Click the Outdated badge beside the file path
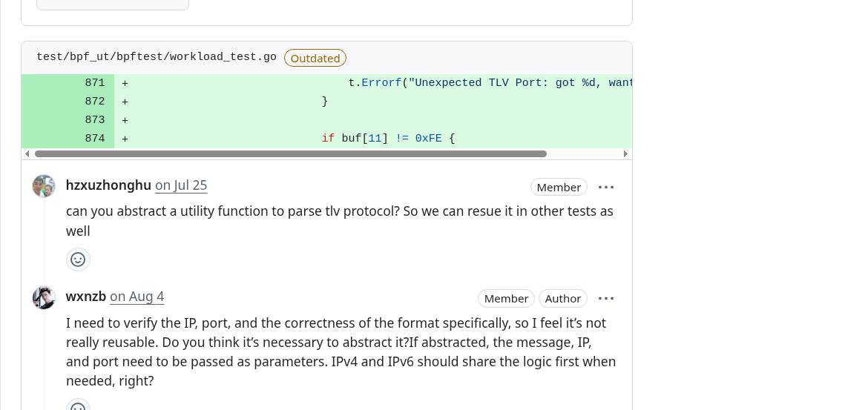Image resolution: width=868 pixels, height=410 pixels. pos(315,58)
